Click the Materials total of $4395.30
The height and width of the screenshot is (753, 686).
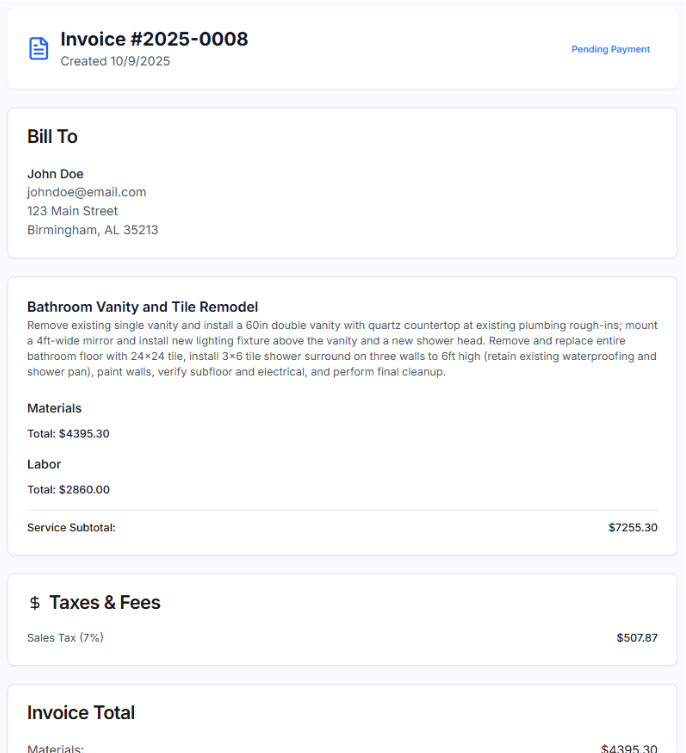[x=68, y=434]
